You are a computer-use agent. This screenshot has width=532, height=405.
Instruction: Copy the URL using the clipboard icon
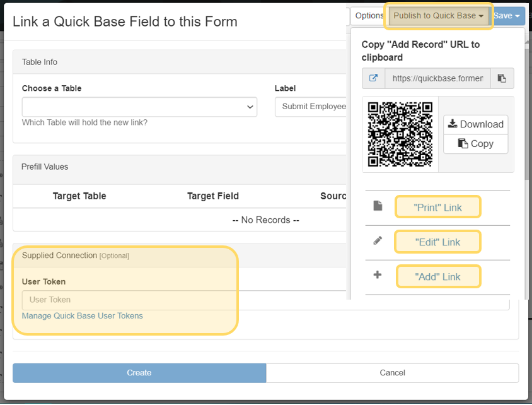point(502,78)
